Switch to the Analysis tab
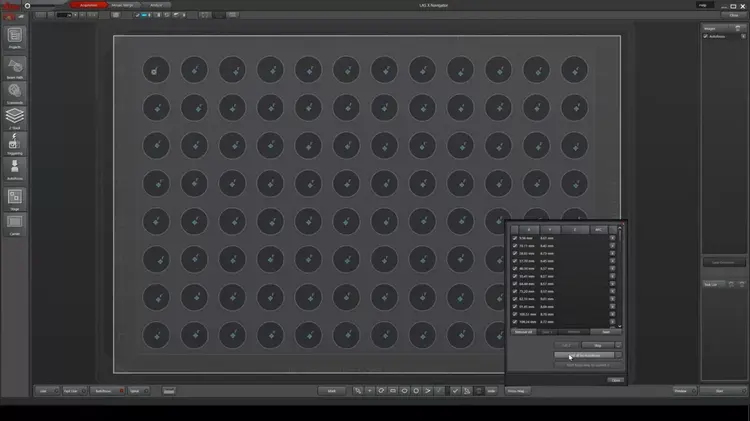This screenshot has width=750, height=421. 158,5
